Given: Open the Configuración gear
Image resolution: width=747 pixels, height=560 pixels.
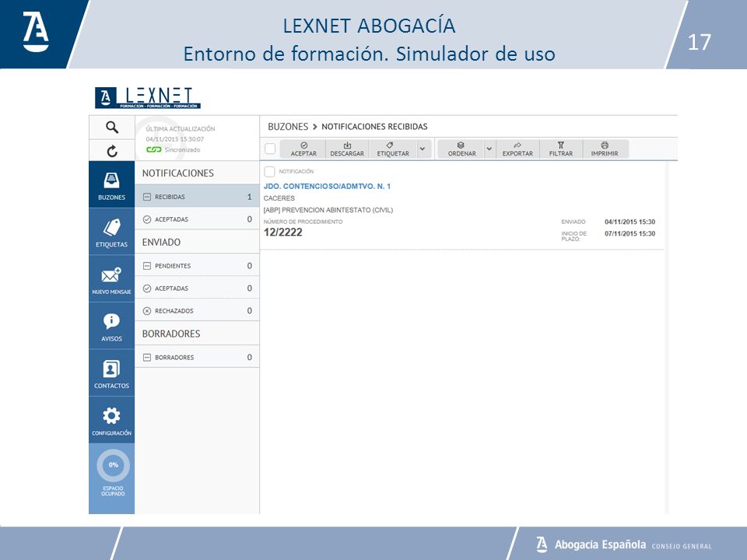Looking at the screenshot, I should (x=111, y=421).
